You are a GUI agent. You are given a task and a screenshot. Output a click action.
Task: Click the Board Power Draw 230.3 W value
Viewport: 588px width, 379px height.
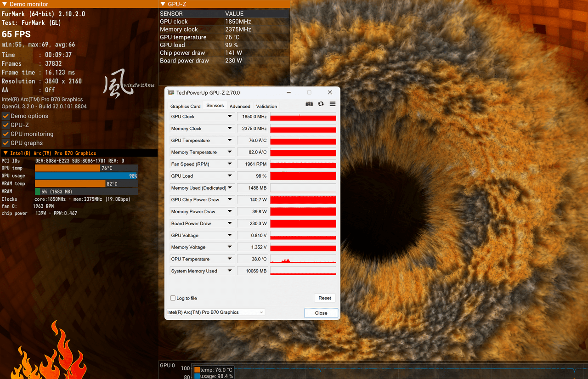pos(252,224)
